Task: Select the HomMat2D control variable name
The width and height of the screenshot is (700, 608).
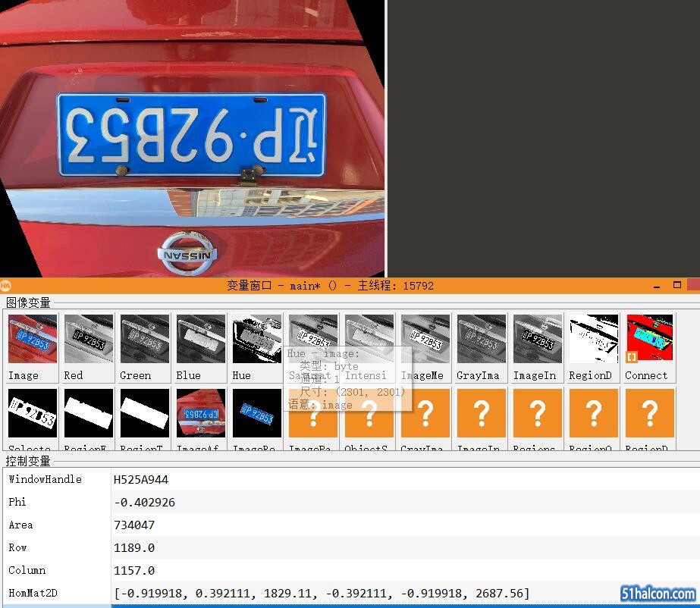Action: [33, 594]
